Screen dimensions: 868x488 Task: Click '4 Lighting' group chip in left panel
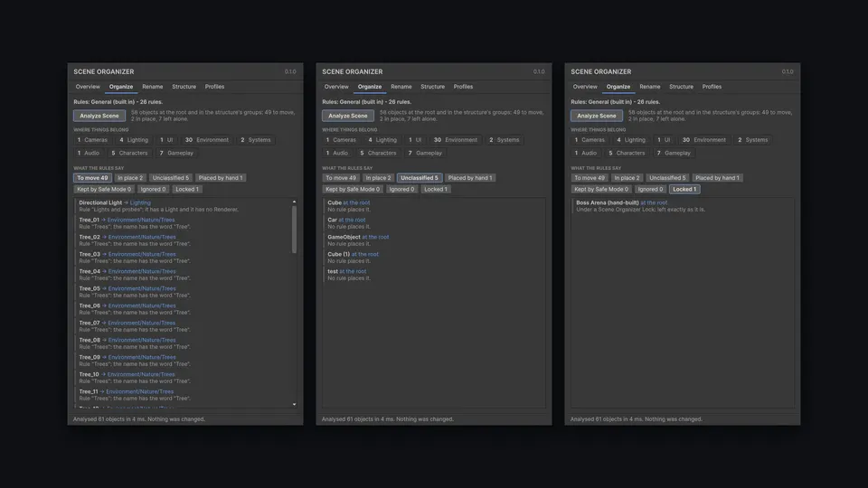tap(134, 140)
